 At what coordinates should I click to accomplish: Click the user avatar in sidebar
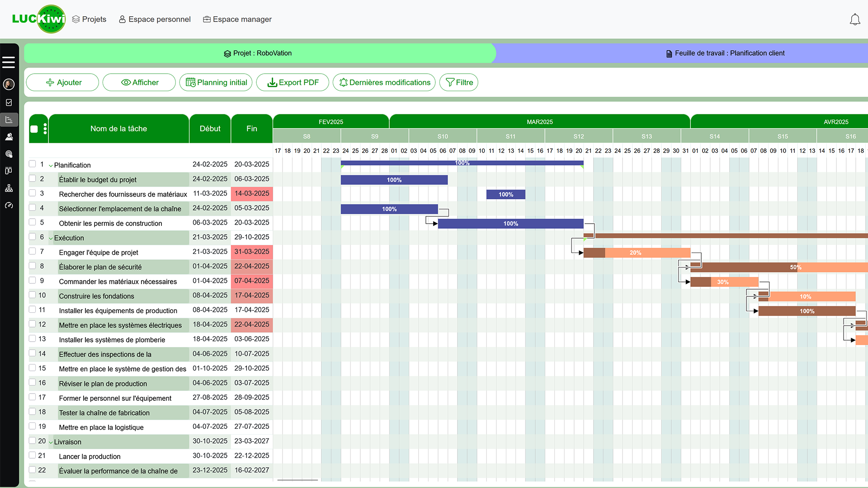9,84
